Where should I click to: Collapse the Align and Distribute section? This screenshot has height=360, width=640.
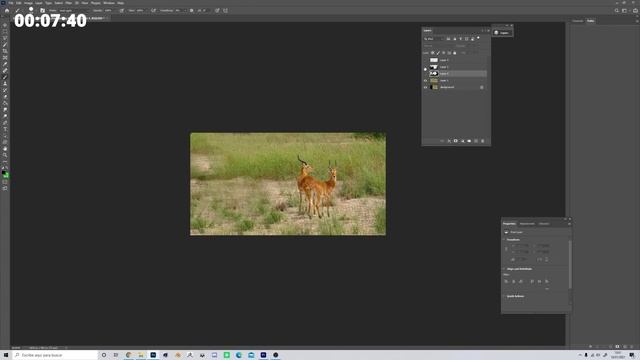click(x=504, y=269)
